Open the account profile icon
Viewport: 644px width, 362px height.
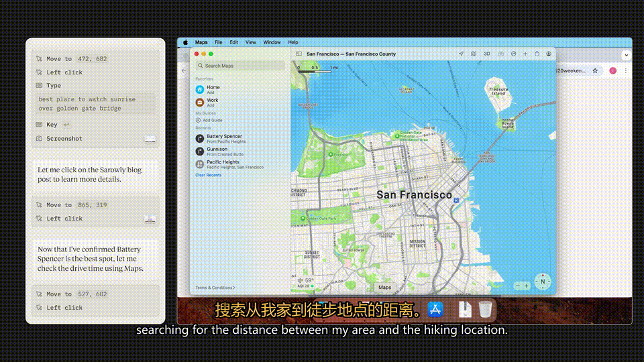[549, 54]
